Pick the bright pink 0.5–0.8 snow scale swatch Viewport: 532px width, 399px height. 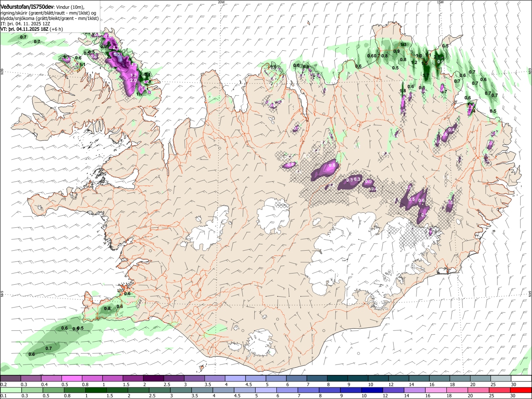[x=71, y=379]
